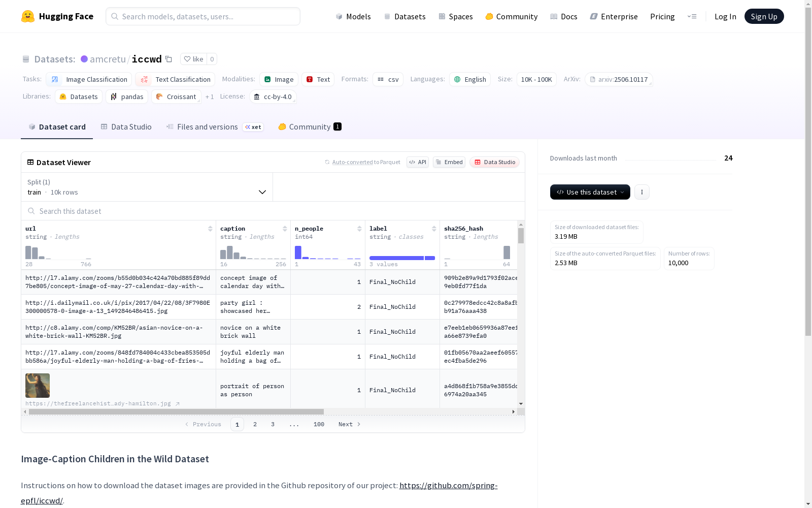Click the cc-by-4.0 license tag

[x=273, y=97]
